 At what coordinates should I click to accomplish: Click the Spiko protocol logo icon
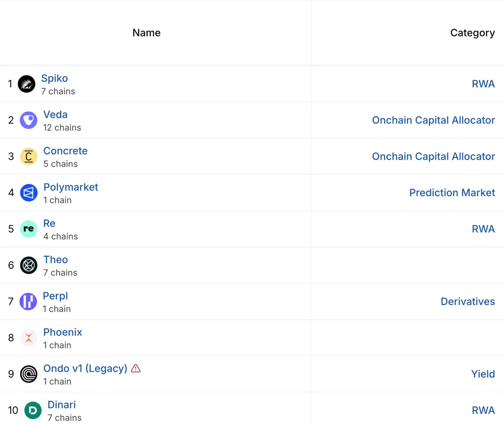point(26,84)
